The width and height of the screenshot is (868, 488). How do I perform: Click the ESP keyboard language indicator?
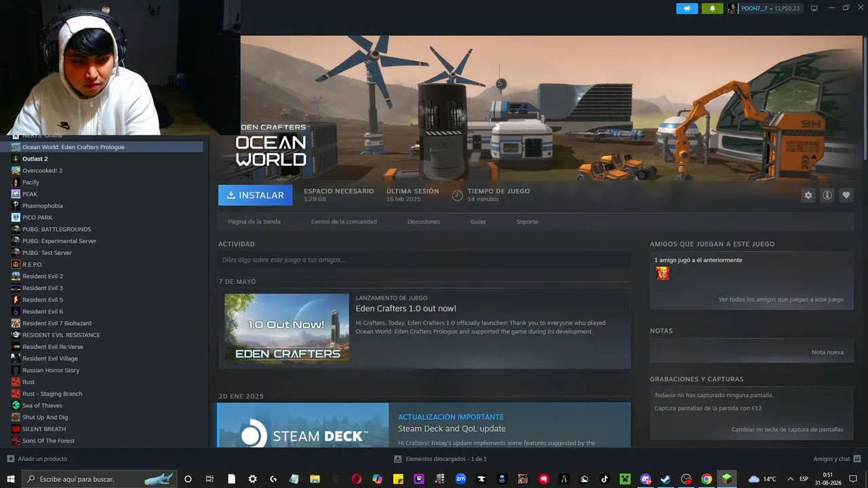[x=804, y=479]
